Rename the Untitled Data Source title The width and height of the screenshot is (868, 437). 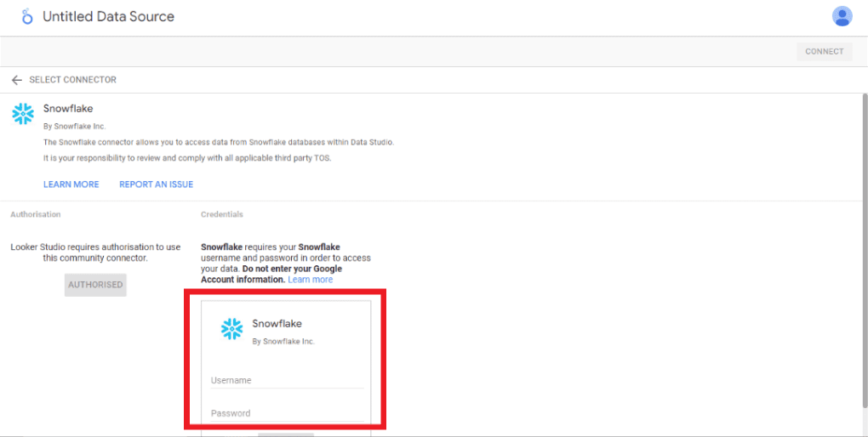109,17
